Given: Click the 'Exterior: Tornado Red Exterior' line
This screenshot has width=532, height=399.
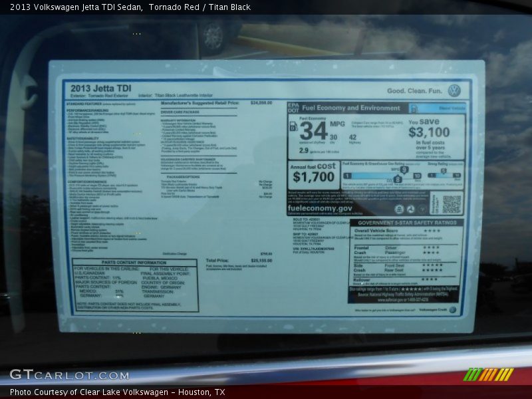Looking at the screenshot, I should [99, 96].
